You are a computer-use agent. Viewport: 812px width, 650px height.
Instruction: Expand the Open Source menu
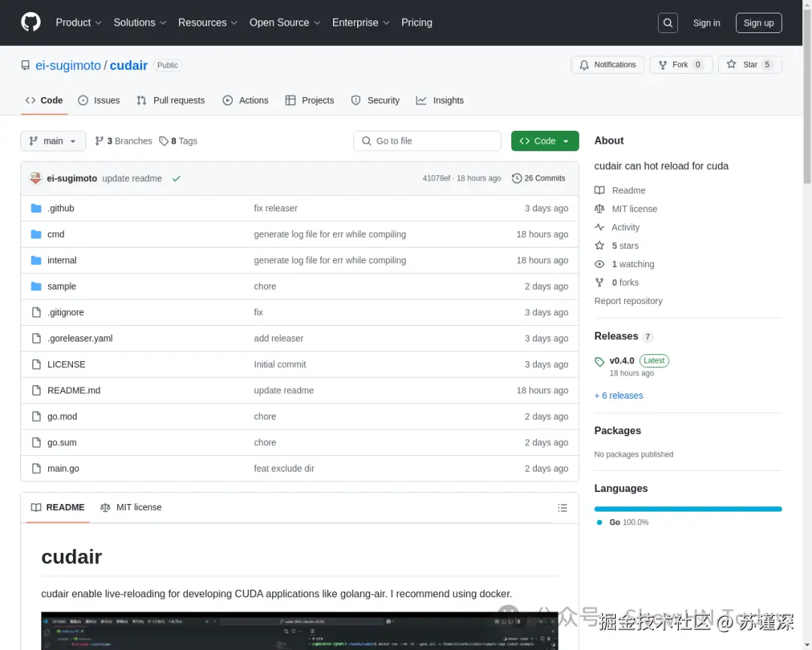[x=285, y=23]
